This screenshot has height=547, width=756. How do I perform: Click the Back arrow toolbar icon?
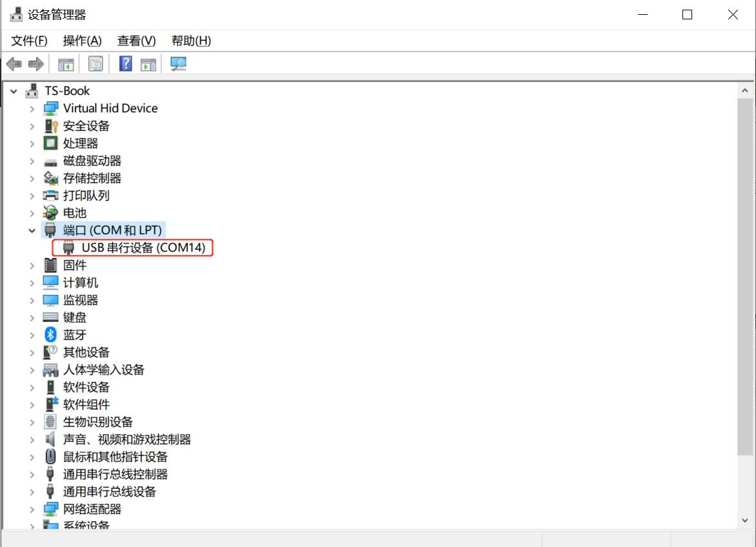pyautogui.click(x=14, y=65)
